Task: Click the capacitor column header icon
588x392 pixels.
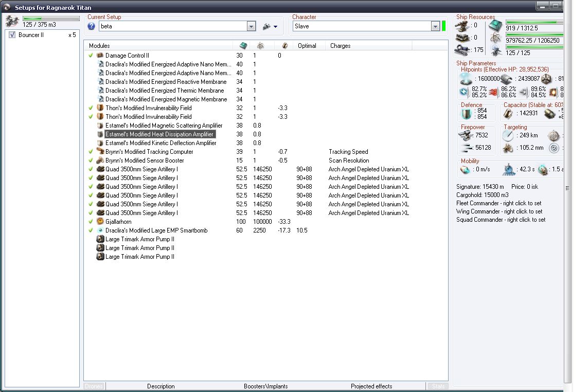Action: 284,46
